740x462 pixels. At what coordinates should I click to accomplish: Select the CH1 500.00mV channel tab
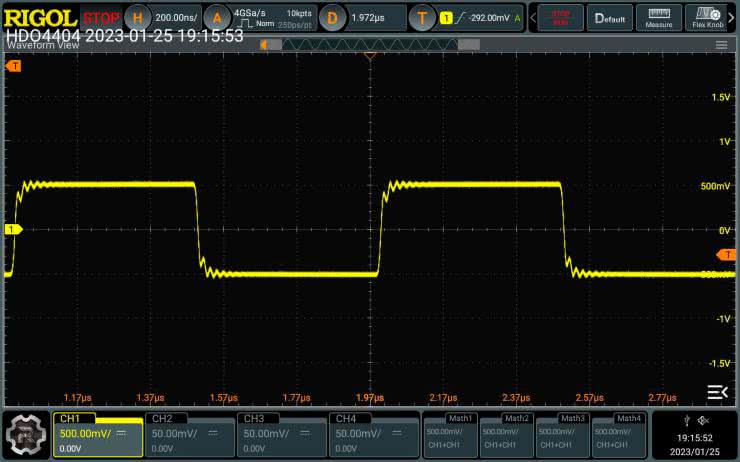click(x=95, y=433)
